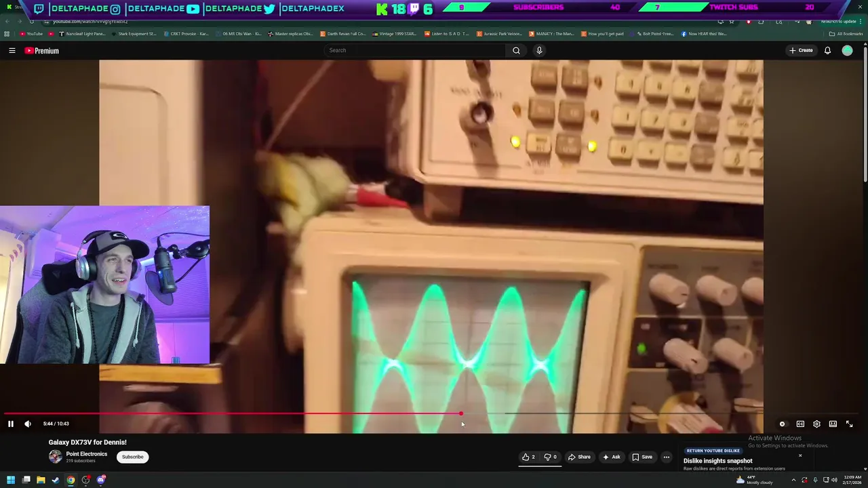Open more actions ellipsis menu
The width and height of the screenshot is (868, 488).
point(667,457)
